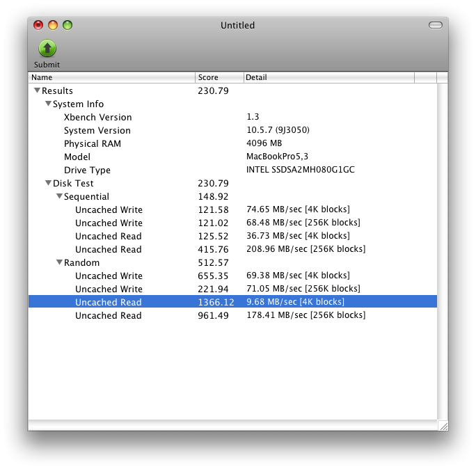Click the MacBookPro5,3 model detail
This screenshot has width=476, height=469.
(x=277, y=157)
